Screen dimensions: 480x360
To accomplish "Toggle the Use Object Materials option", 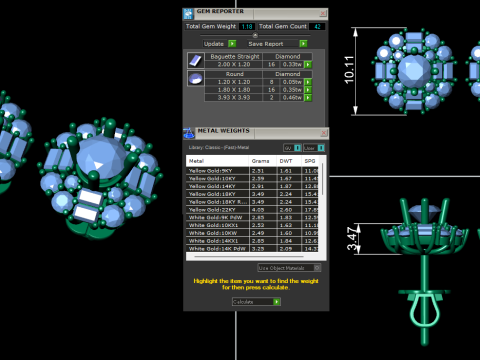I will click(289, 268).
